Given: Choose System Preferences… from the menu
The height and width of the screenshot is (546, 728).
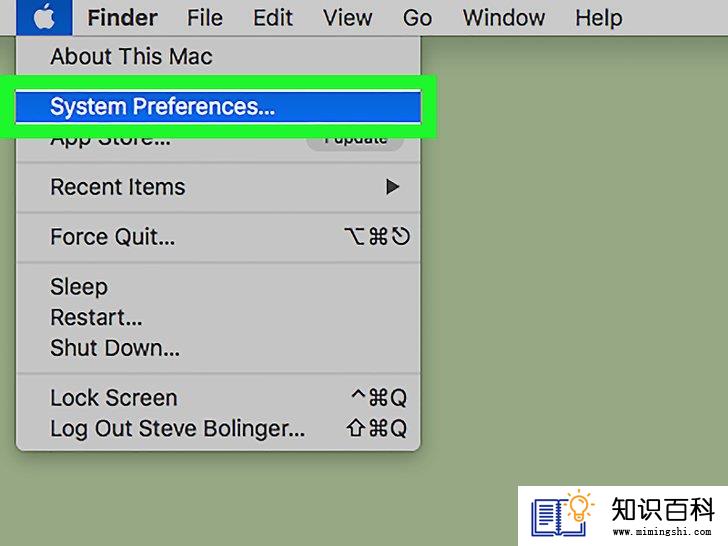Looking at the screenshot, I should point(218,106).
